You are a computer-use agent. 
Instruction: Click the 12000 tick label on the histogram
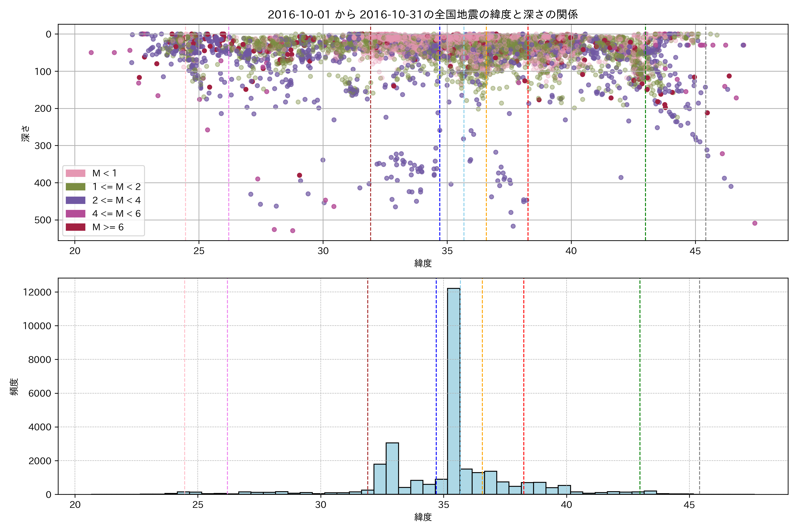pyautogui.click(x=37, y=292)
